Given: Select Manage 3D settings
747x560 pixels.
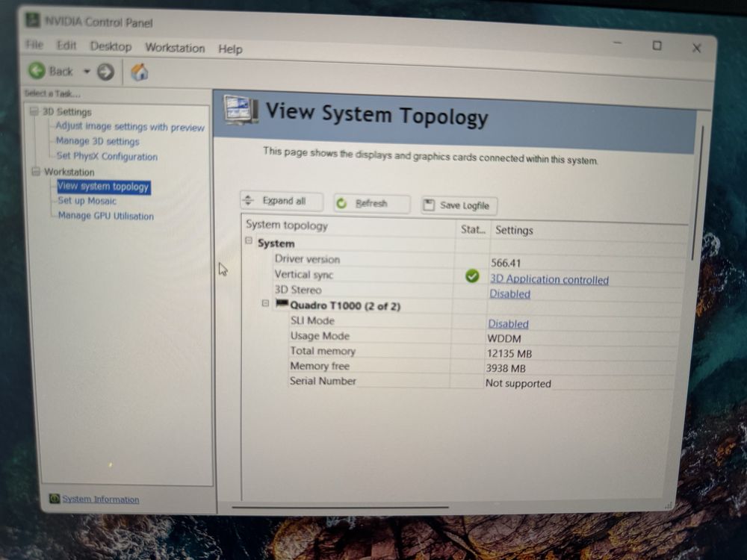Looking at the screenshot, I should [x=98, y=141].
